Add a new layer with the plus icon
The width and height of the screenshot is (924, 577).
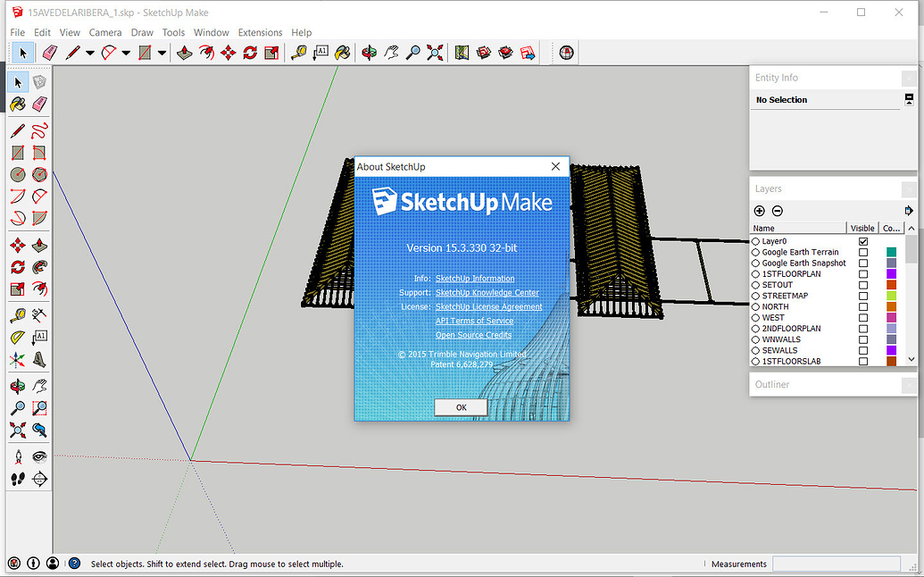[759, 211]
